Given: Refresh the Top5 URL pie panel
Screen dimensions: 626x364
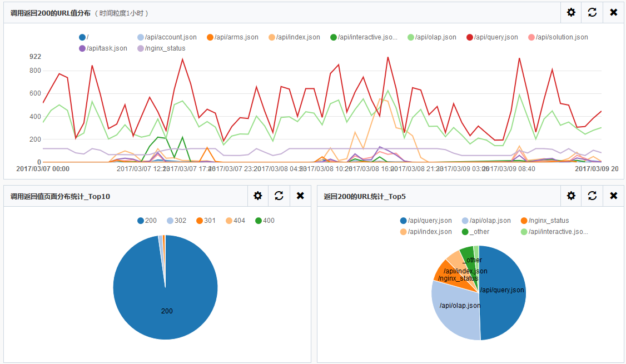Looking at the screenshot, I should [593, 196].
